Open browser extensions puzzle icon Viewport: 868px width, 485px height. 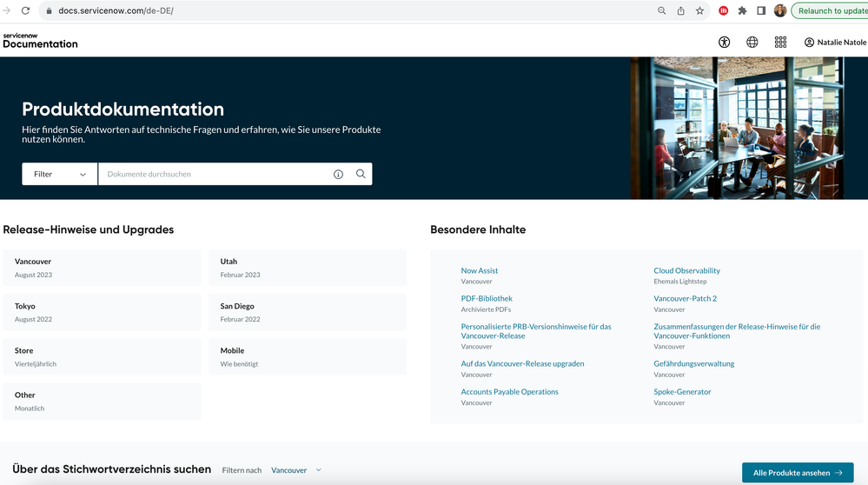pos(742,10)
